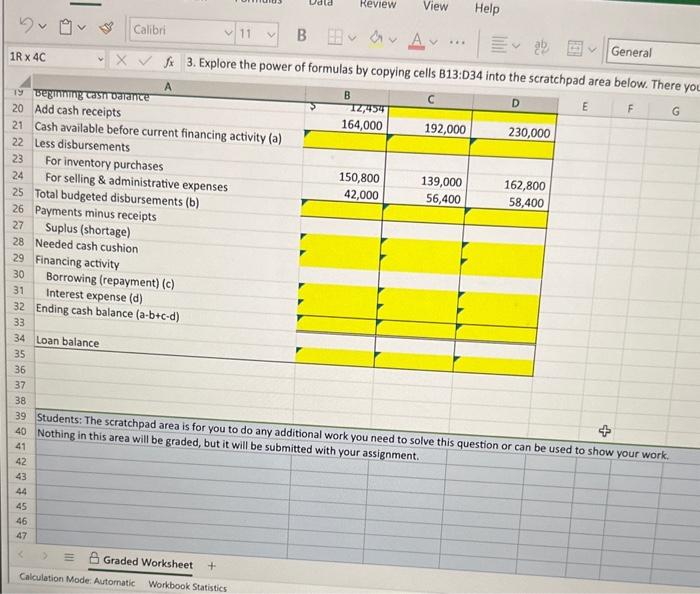Viewport: 700px width, 594px height.
Task: Click the Paste clipboard icon
Action: pyautogui.click(x=66, y=27)
